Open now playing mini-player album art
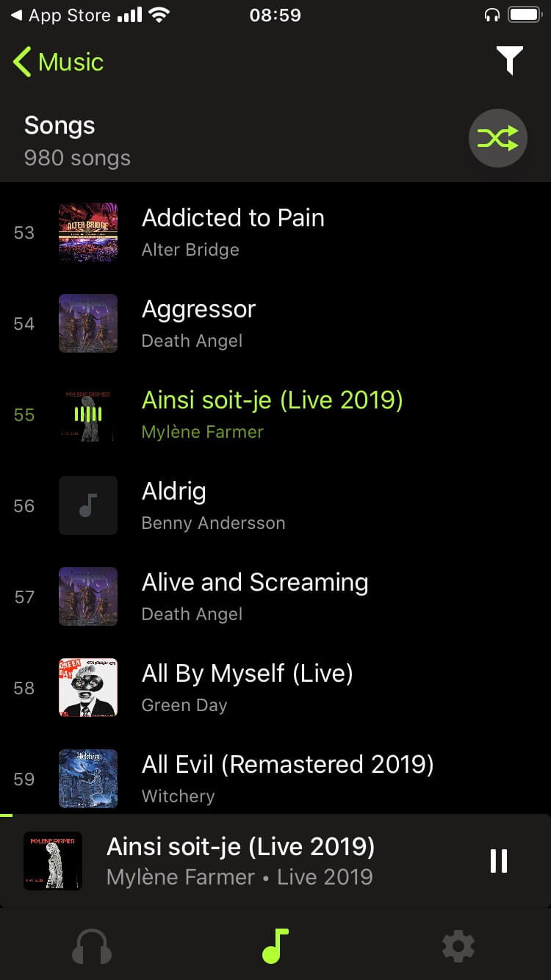Viewport: 551px width, 980px height. tap(53, 860)
